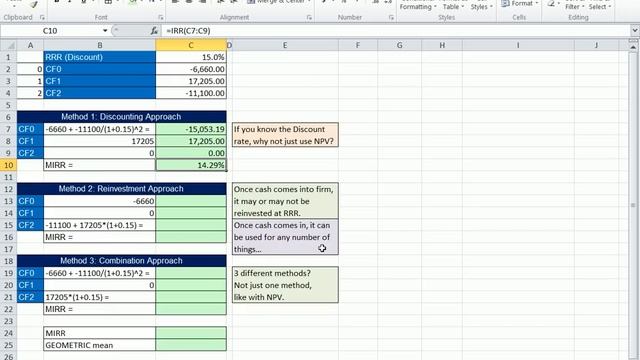Select the -6660 cell in row 13

click(100, 201)
